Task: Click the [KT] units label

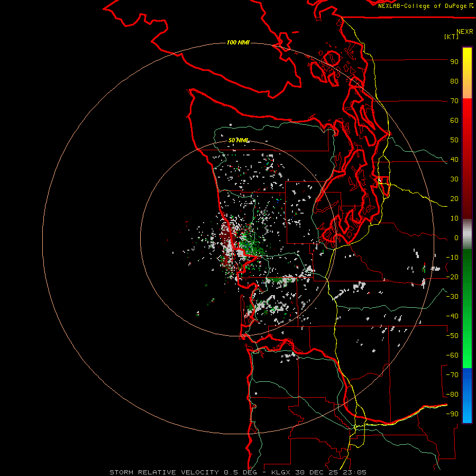Action: click(452, 36)
